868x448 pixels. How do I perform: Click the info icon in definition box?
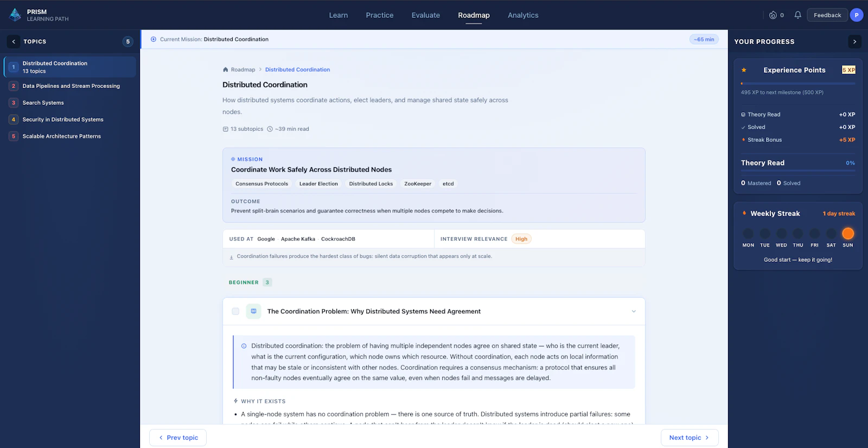pos(244,346)
